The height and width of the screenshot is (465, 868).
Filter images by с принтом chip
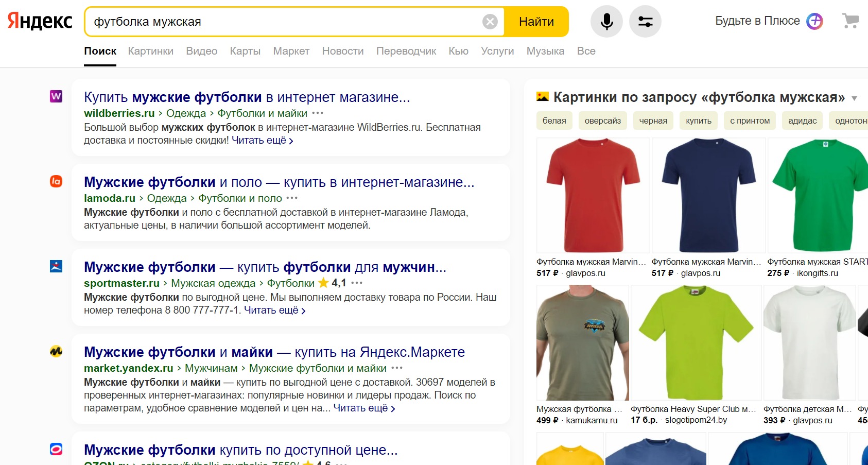[x=750, y=120]
